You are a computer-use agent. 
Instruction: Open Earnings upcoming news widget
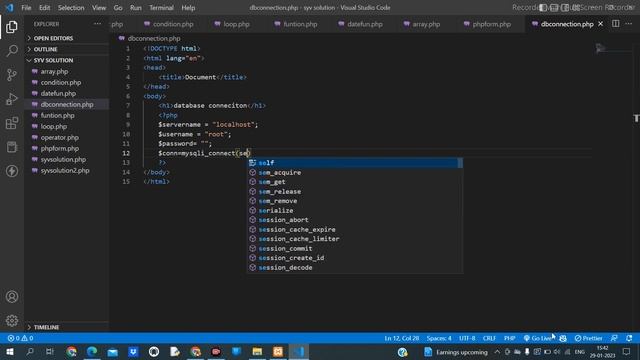(x=456, y=352)
